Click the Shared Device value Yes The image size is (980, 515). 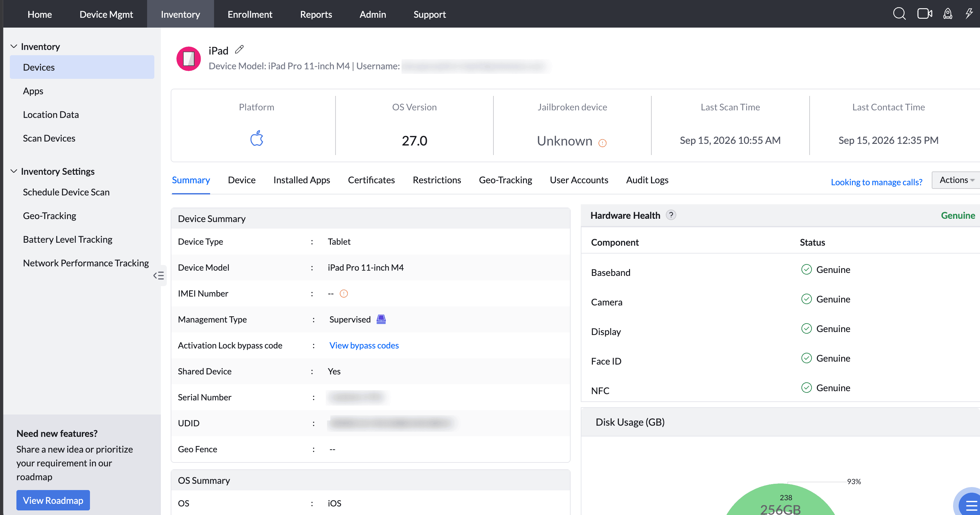click(334, 371)
